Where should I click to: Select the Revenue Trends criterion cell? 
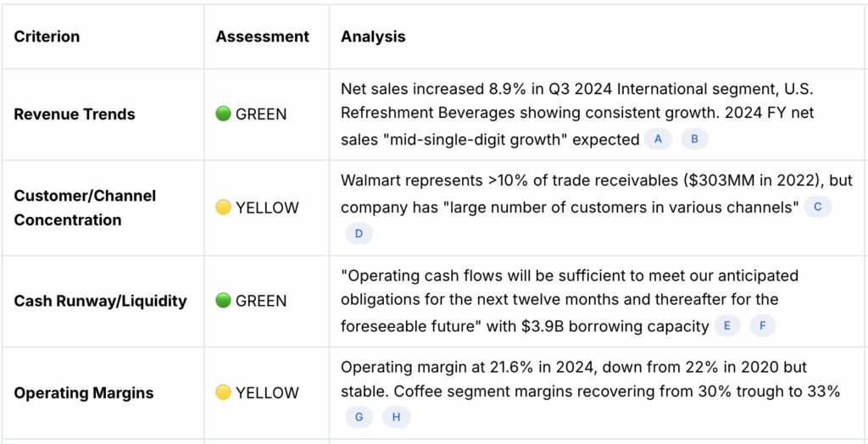[75, 114]
